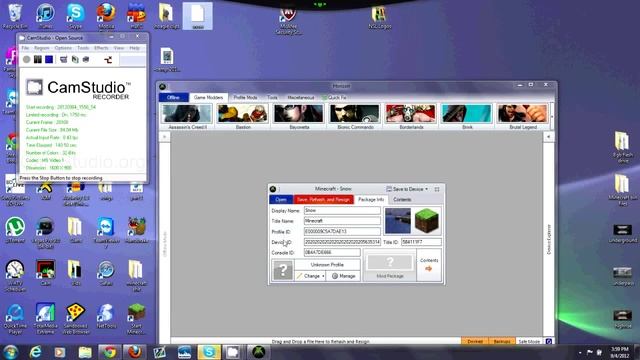
Task: Click CamStudio's screen annotations toolbar icon
Action: pyautogui.click(x=64, y=60)
